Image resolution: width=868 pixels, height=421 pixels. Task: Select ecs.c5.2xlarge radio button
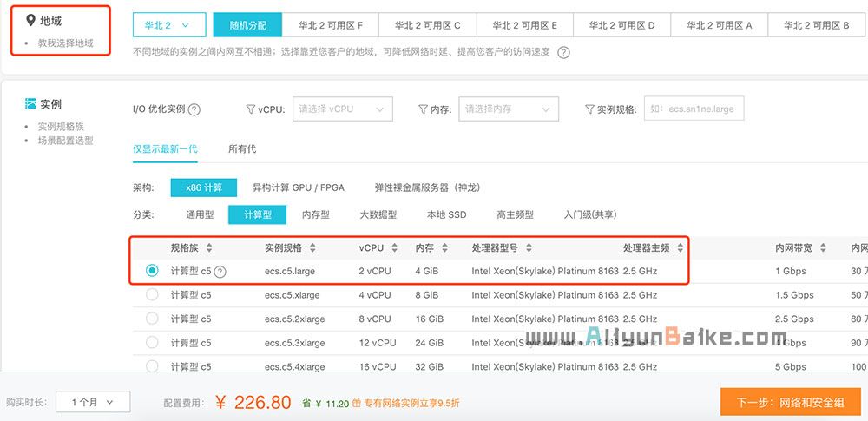[x=152, y=319]
